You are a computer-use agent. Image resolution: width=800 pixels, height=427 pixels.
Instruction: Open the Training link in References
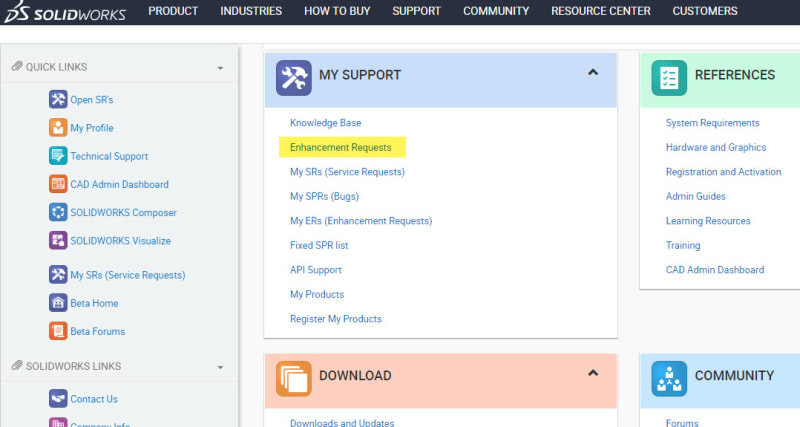coord(683,245)
